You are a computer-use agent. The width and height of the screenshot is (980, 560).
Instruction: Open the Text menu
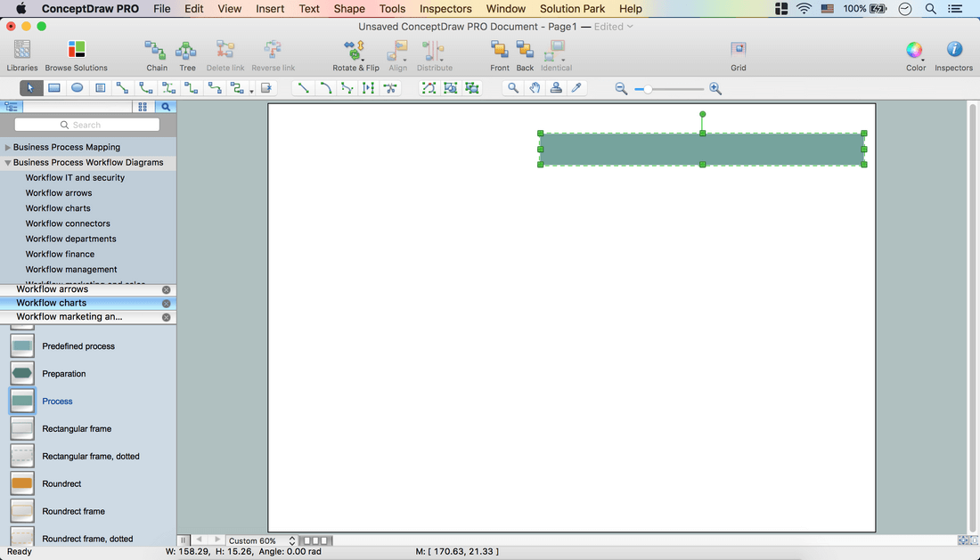pos(309,9)
